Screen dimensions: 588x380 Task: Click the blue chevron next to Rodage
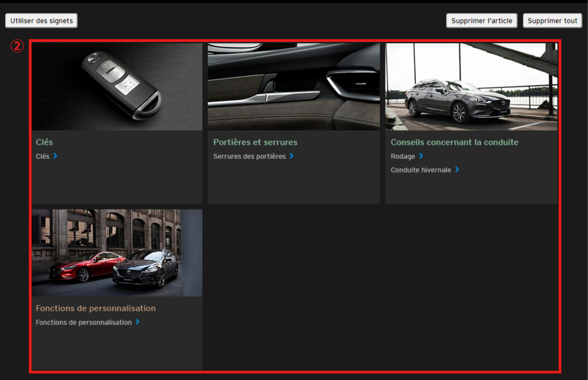point(421,156)
